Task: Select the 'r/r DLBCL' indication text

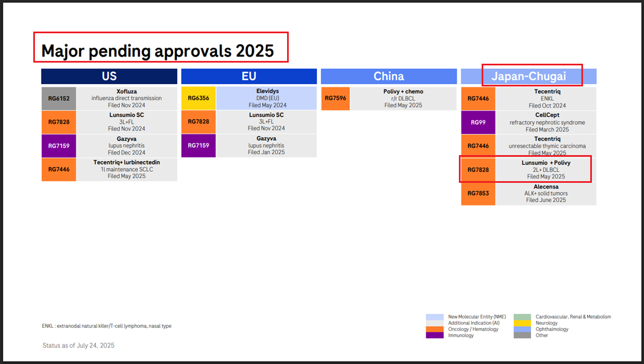Action: click(x=403, y=99)
